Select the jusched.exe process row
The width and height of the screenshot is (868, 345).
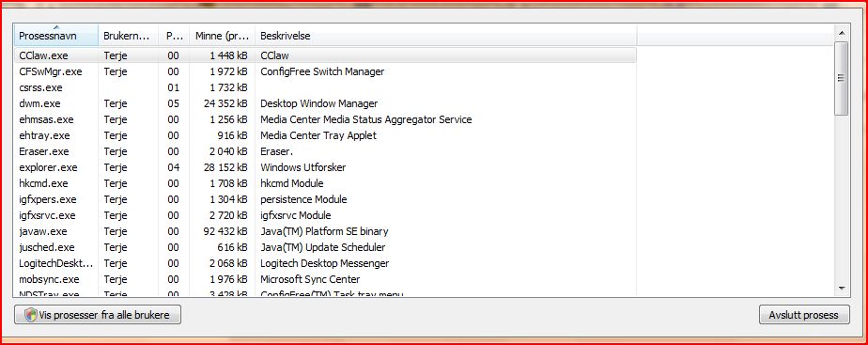click(325, 247)
